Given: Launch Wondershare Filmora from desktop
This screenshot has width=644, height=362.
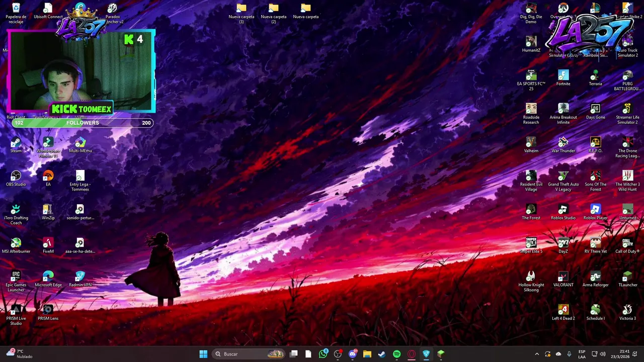Looking at the screenshot, I should pos(48,147).
